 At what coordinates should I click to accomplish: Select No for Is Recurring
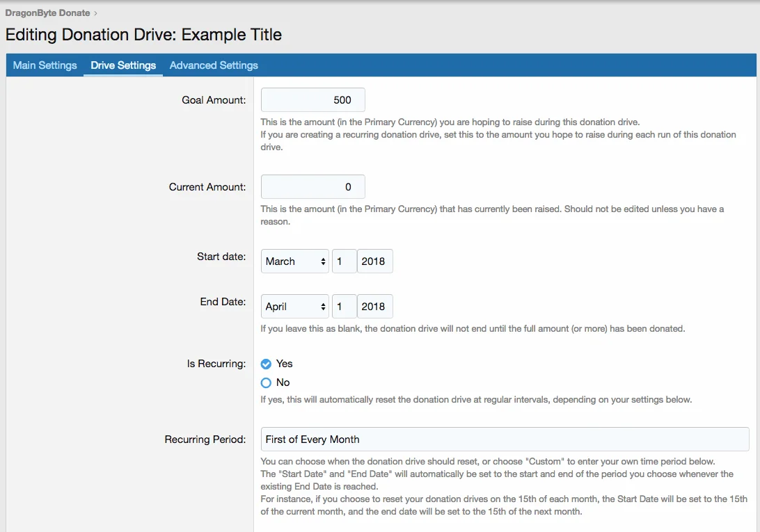pos(266,382)
